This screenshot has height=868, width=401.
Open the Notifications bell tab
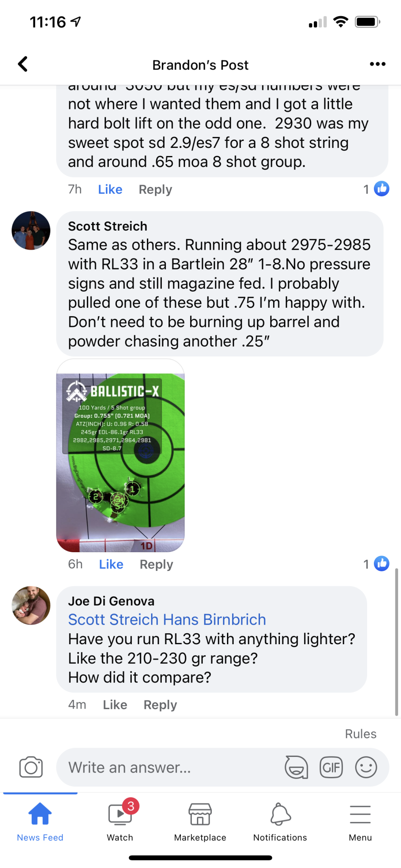point(280,822)
